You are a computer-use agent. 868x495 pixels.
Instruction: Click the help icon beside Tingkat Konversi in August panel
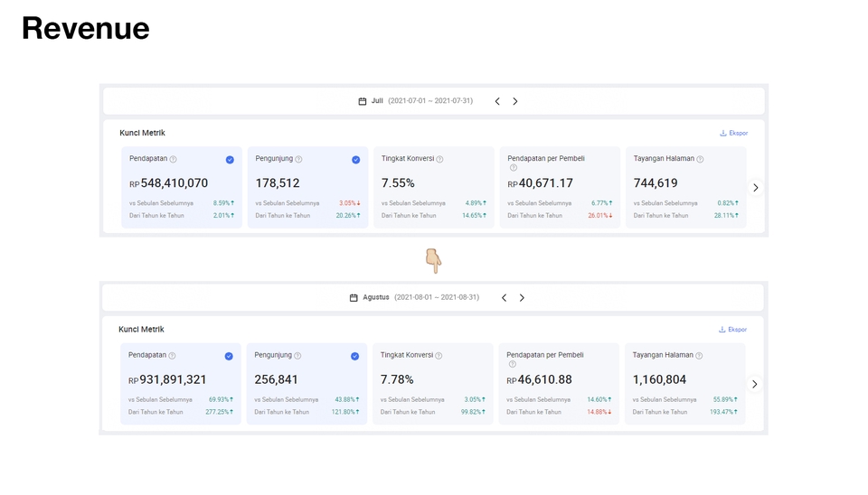click(x=439, y=356)
